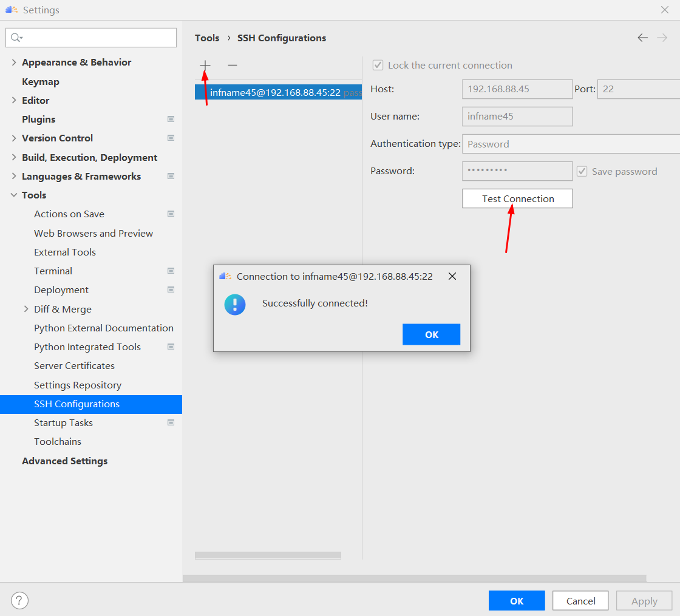
Task: Click the back navigation arrow
Action: tap(642, 38)
